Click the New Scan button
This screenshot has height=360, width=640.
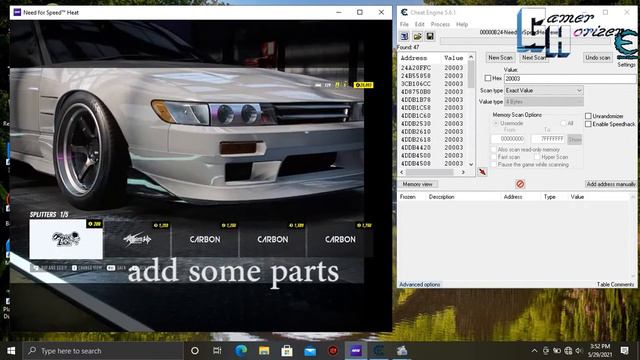click(500, 58)
